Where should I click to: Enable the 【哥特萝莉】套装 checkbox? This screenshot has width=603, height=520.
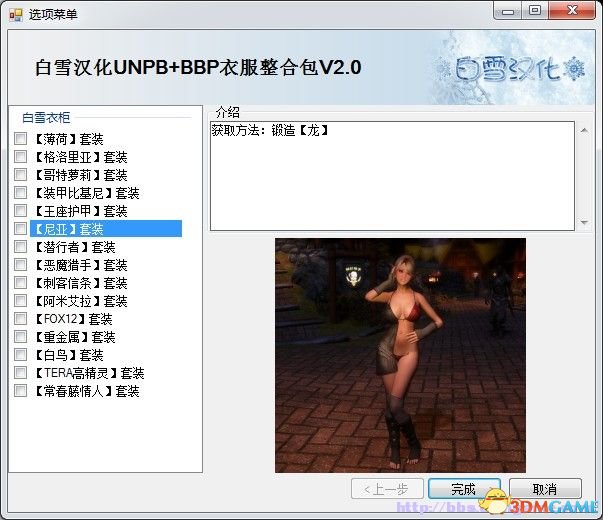[20, 175]
